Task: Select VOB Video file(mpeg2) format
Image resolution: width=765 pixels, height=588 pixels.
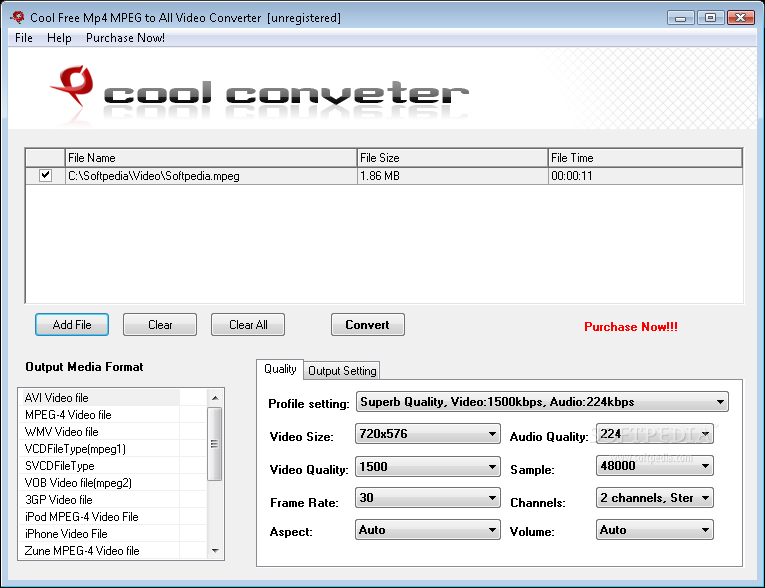Action: (x=113, y=483)
